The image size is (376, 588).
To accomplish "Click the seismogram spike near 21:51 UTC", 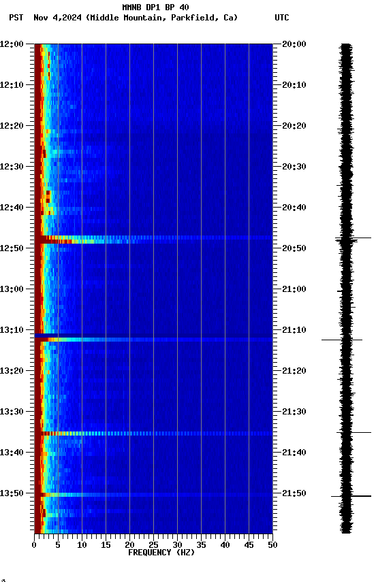I will coord(351,496).
